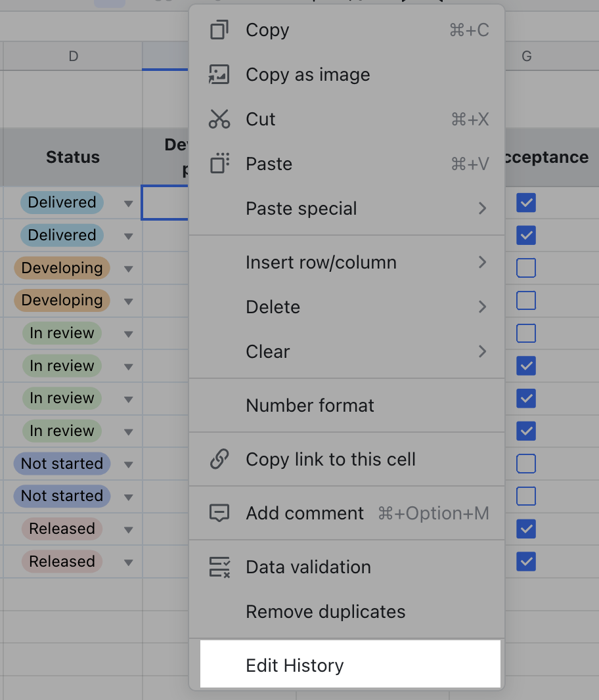Open the status dropdown for the Not started row
The width and height of the screenshot is (599, 700).
click(128, 464)
